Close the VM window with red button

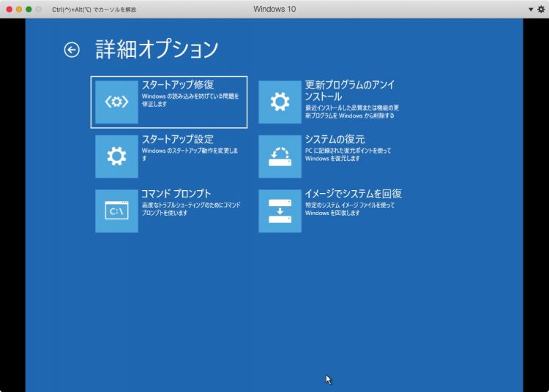tap(10, 10)
